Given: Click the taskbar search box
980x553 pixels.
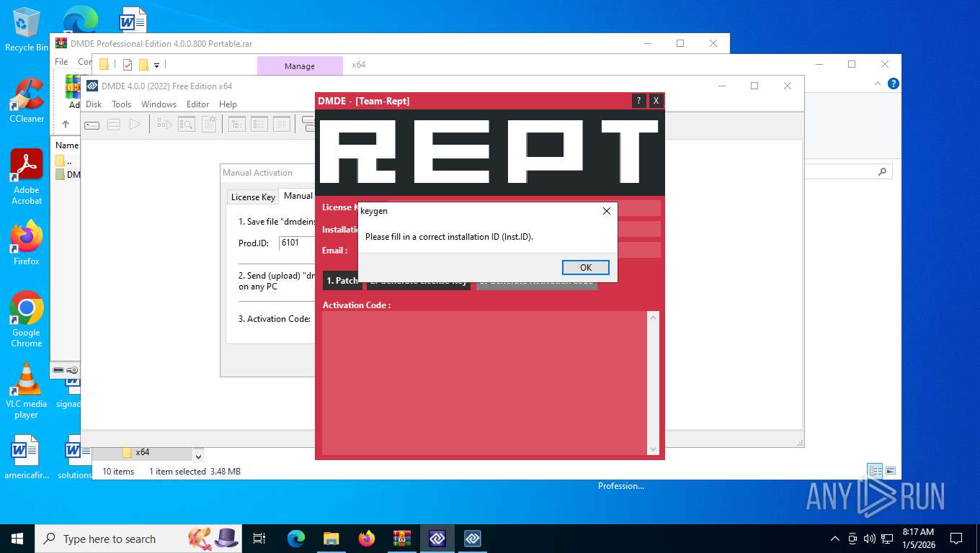Looking at the screenshot, I should [139, 539].
